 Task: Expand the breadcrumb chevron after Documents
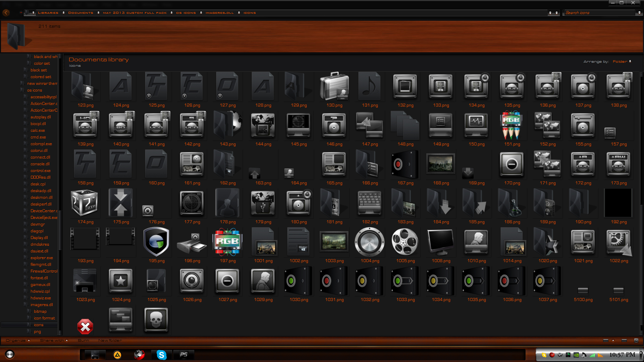click(x=98, y=13)
